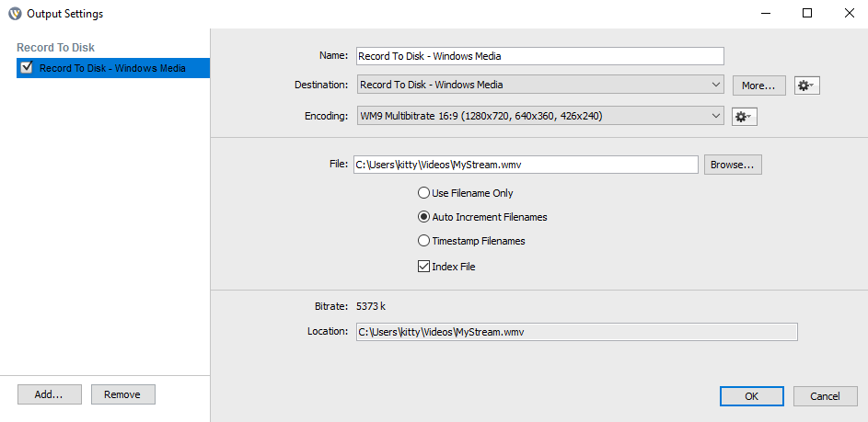Open the Encoding preset dropdown

point(540,117)
